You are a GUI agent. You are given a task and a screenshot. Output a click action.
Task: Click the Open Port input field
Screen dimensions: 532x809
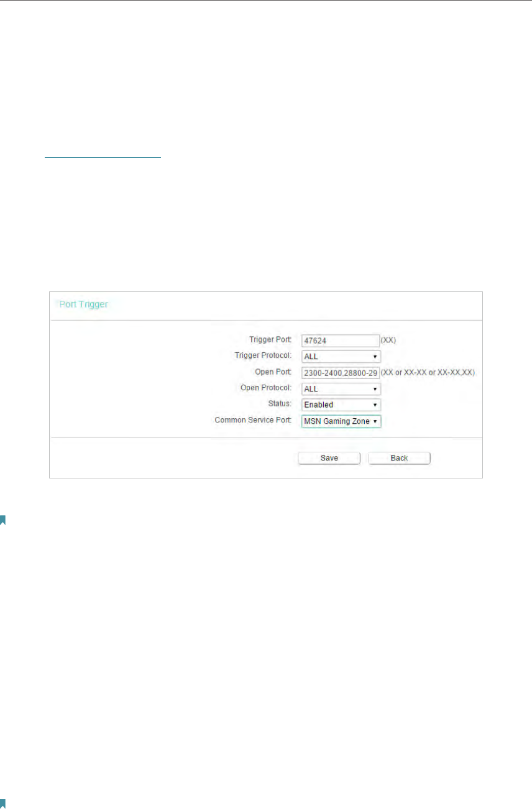click(x=341, y=373)
